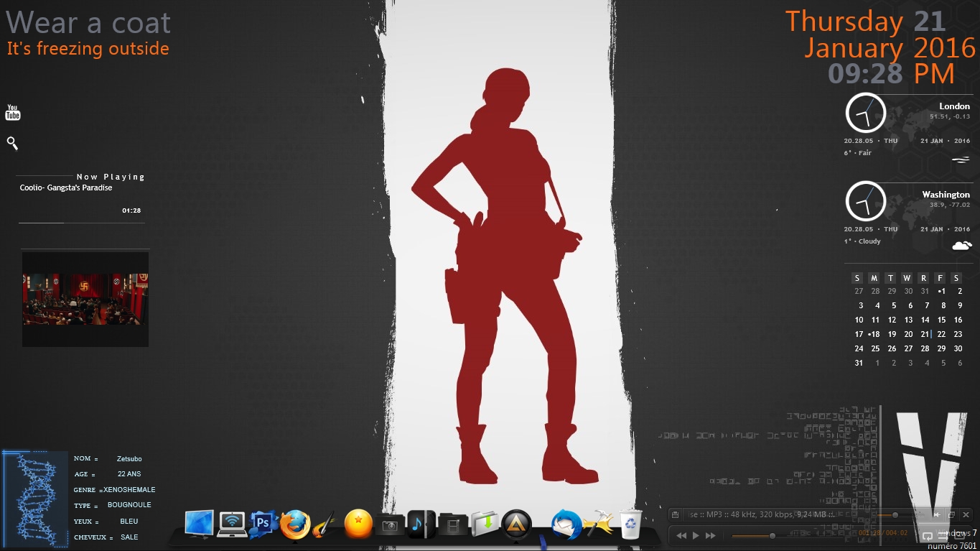Click the 22 ANS age value
The image size is (980, 551).
129,474
